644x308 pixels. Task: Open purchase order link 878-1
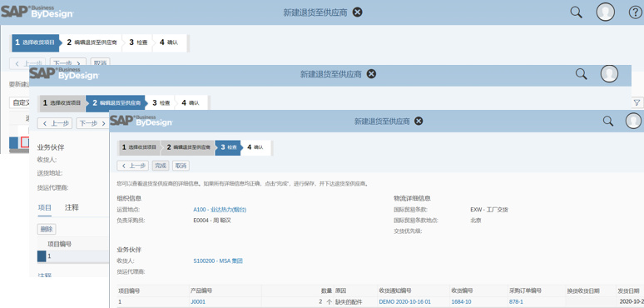click(x=516, y=302)
